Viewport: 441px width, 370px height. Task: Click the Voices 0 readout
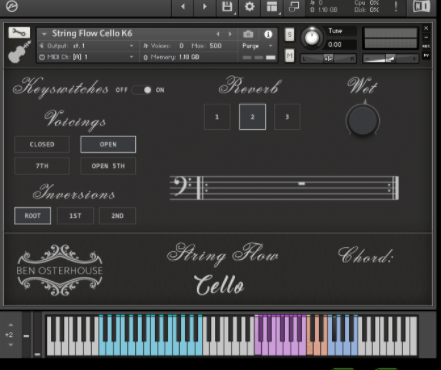[164, 46]
